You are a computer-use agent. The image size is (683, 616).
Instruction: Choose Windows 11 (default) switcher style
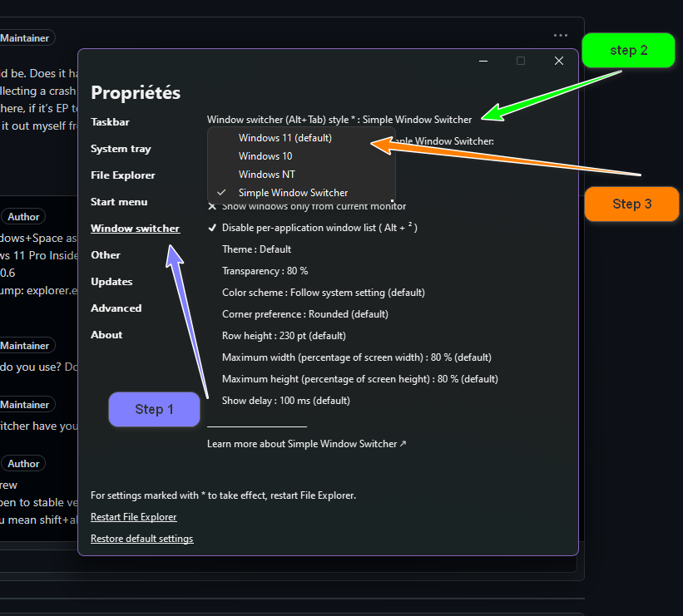click(301, 138)
